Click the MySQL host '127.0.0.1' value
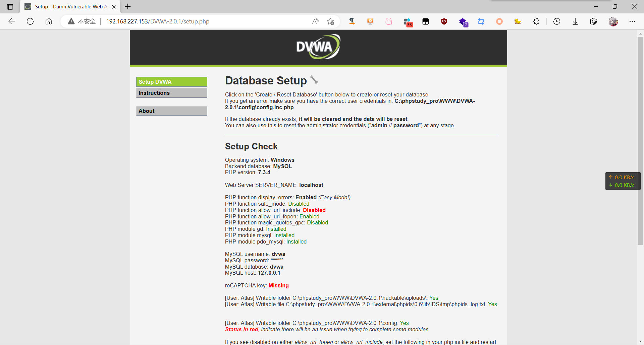The image size is (644, 345). 269,273
